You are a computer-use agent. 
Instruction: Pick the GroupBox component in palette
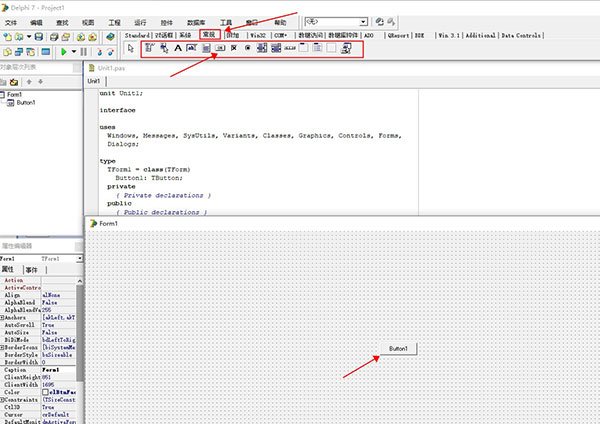pyautogui.click(x=303, y=48)
